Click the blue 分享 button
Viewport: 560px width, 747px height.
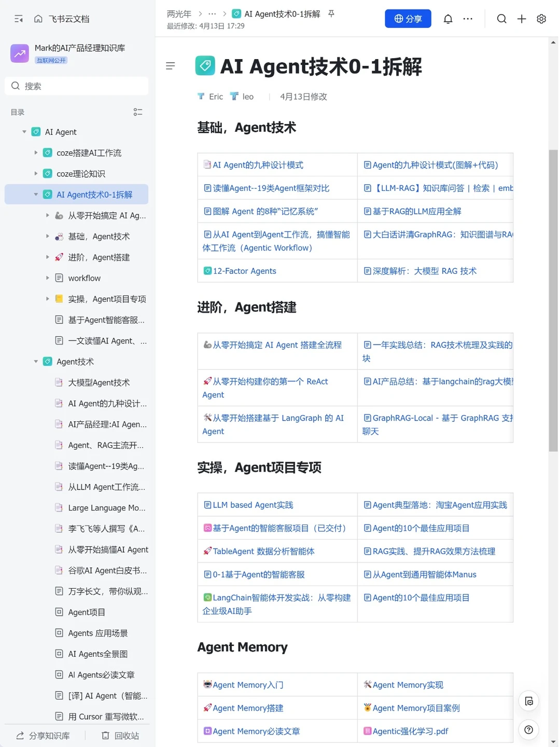(x=408, y=19)
